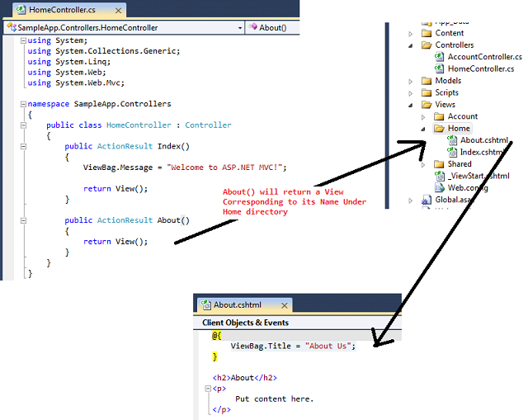Expand the Content folder node
528x420 pixels.
pyautogui.click(x=412, y=33)
